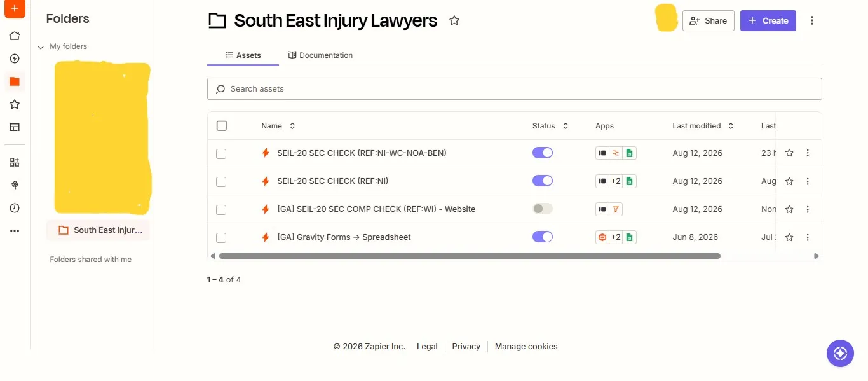Select the orange Folders icon in sidebar
This screenshot has width=868, height=381.
point(15,81)
